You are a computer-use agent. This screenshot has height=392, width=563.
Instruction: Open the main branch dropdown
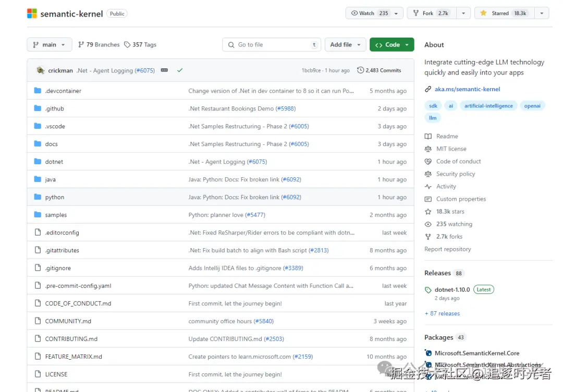click(50, 44)
